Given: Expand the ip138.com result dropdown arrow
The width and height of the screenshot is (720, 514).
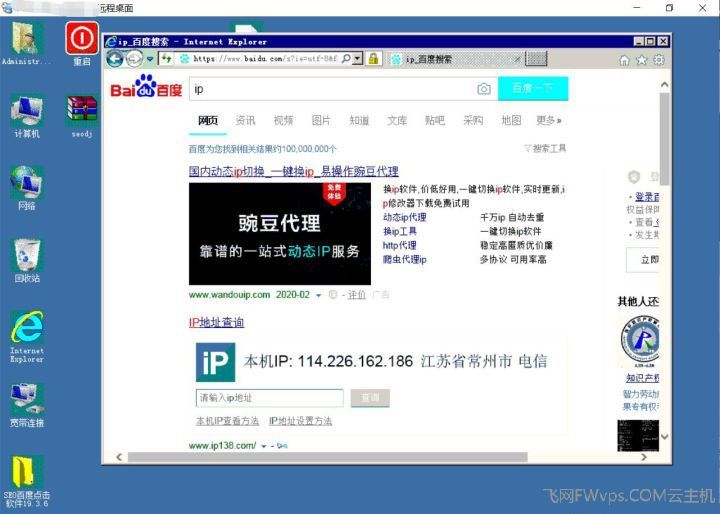Looking at the screenshot, I should (264, 446).
